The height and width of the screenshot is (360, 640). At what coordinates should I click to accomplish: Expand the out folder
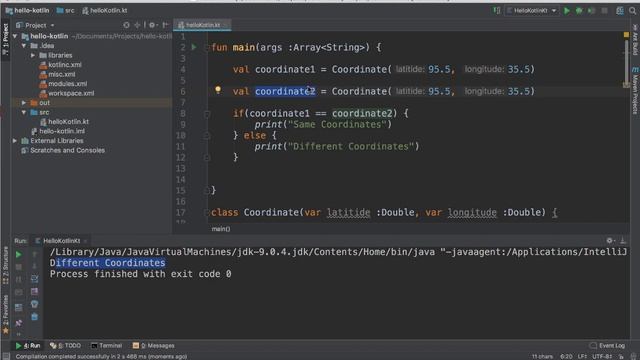[x=24, y=103]
